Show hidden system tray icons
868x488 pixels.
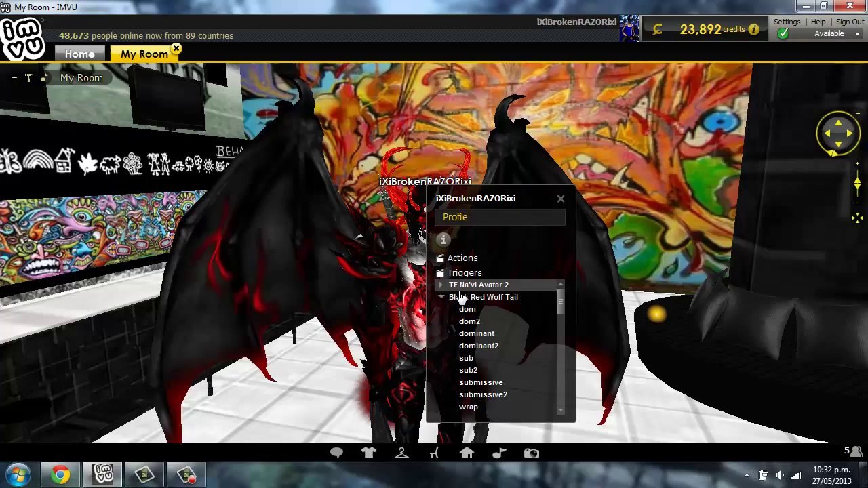coord(747,475)
